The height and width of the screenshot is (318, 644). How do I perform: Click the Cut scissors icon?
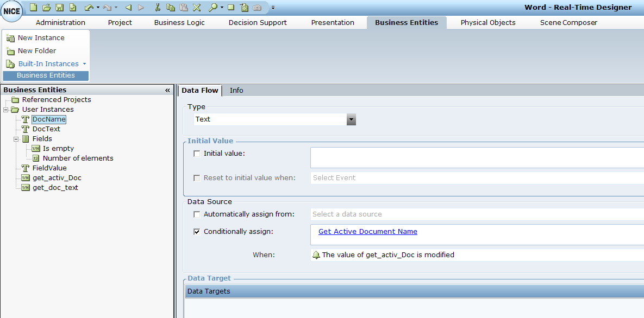pos(158,7)
